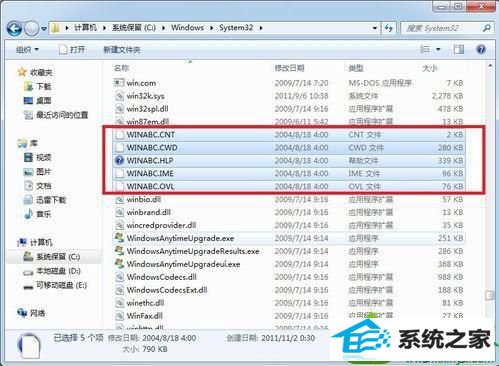
Task: Click the WINABC.OVL file icon
Action: pos(119,186)
